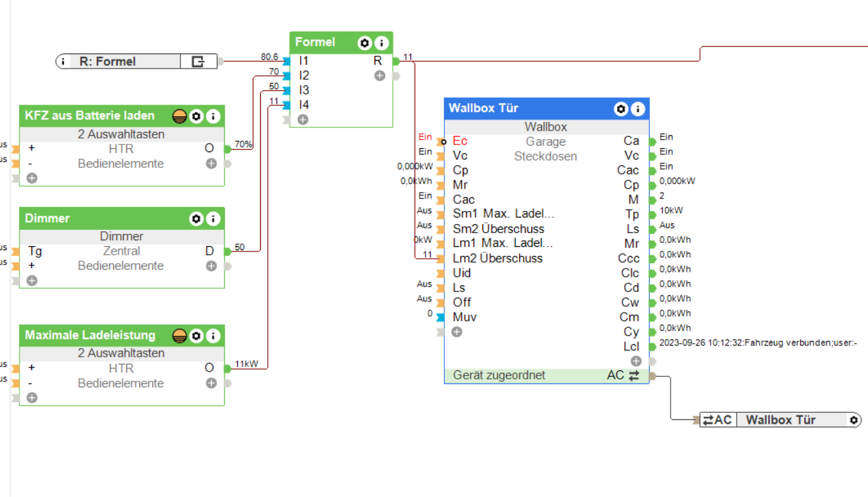Click visualization icon on KFZ aus Batterie laden
The height and width of the screenshot is (497, 868).
pyautogui.click(x=180, y=116)
